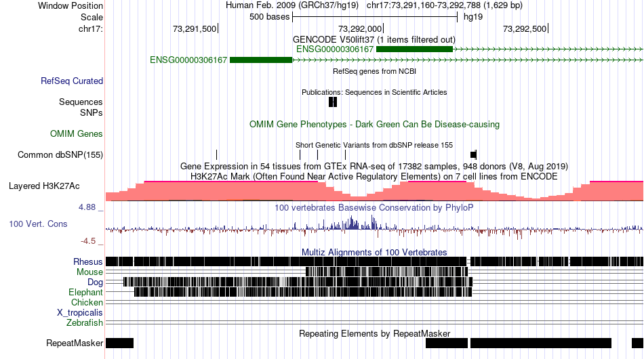The height and width of the screenshot is (359, 644).
Task: Click the SNPs track label
Action: (x=92, y=112)
